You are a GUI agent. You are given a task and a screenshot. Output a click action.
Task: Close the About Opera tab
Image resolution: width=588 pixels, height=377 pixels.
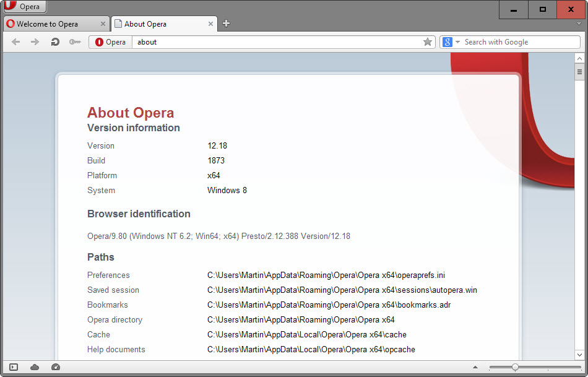coord(210,24)
